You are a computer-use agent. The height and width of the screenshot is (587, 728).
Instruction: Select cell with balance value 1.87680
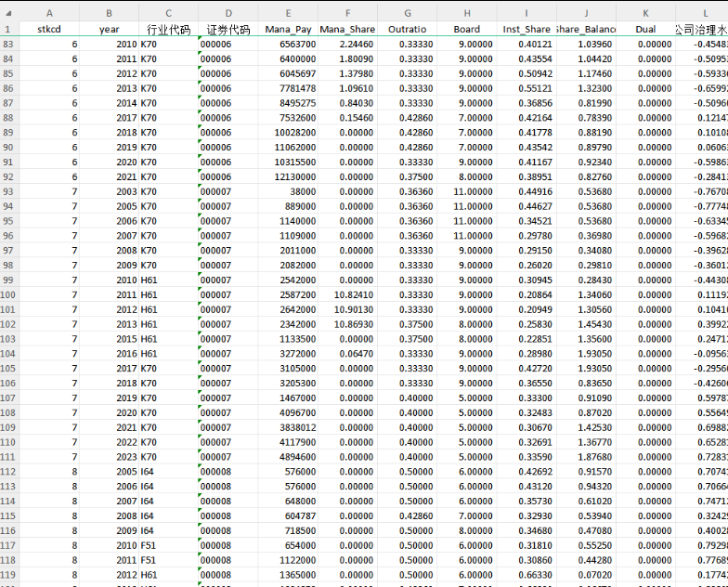587,457
